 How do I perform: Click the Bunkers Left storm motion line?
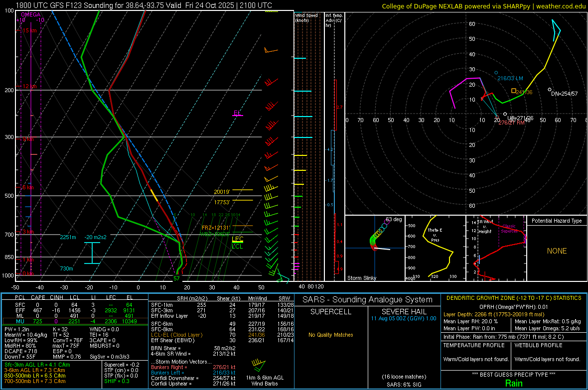[193, 373]
